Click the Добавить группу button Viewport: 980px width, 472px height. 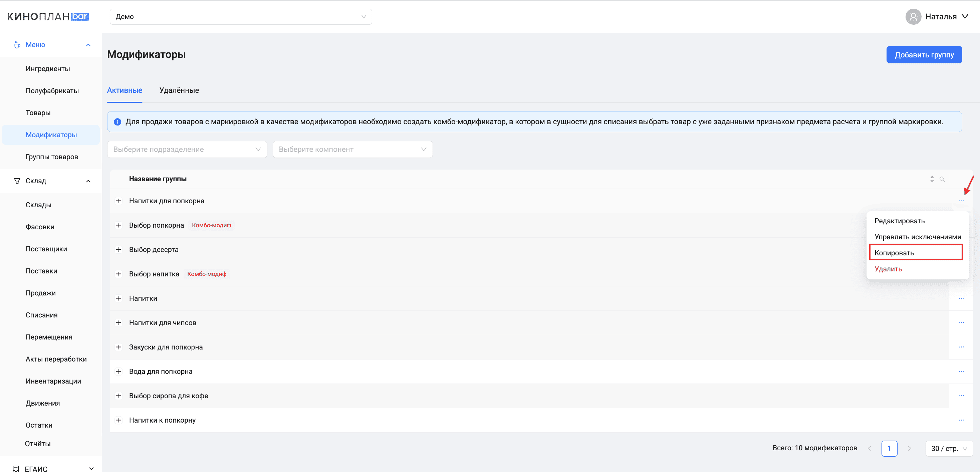(x=924, y=55)
